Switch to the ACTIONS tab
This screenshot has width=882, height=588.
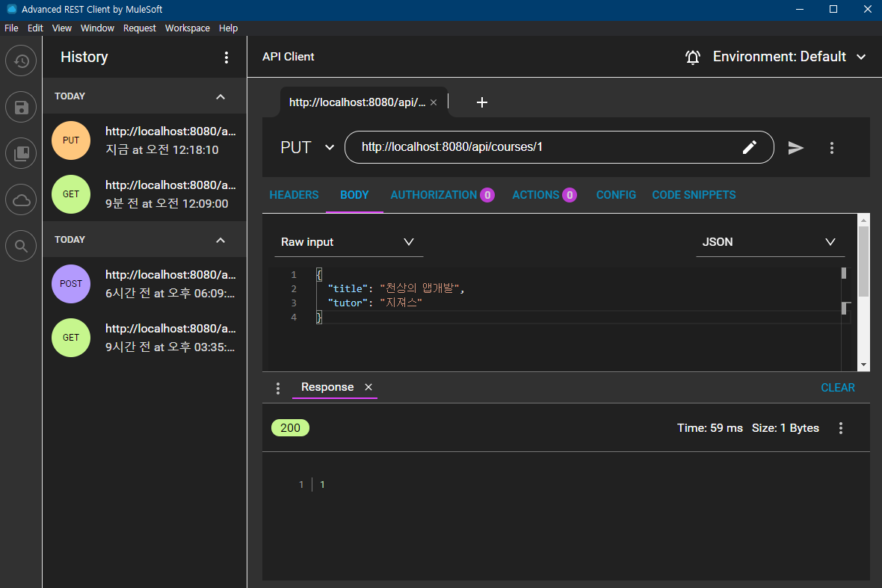[x=544, y=195]
